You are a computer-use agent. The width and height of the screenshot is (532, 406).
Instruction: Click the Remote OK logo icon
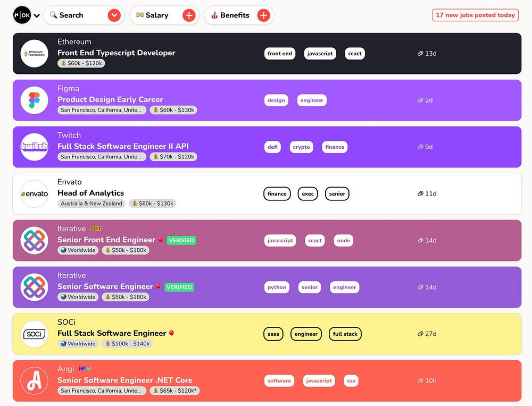click(22, 15)
